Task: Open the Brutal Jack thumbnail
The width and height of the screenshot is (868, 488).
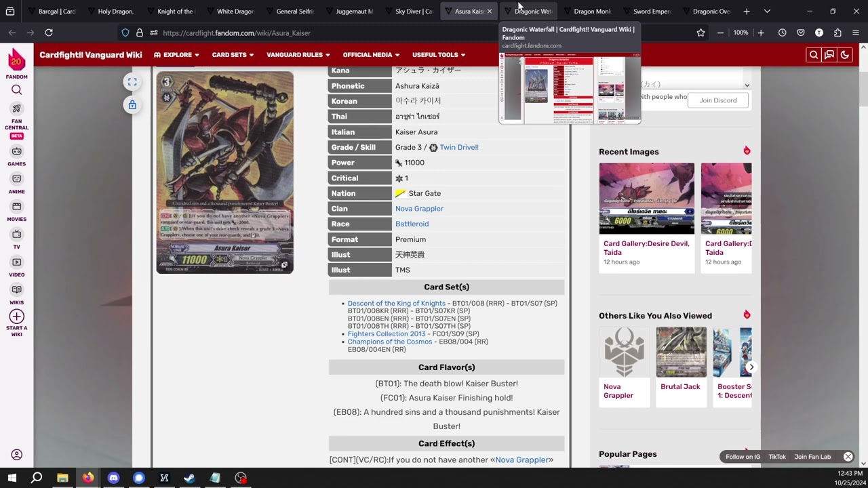Action: tap(681, 352)
